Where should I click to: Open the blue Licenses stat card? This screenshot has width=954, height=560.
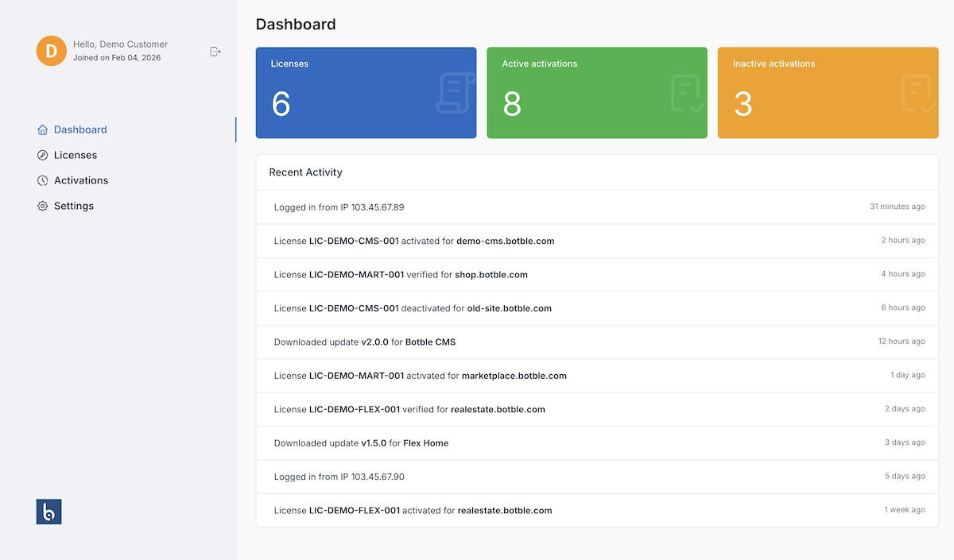click(x=366, y=93)
